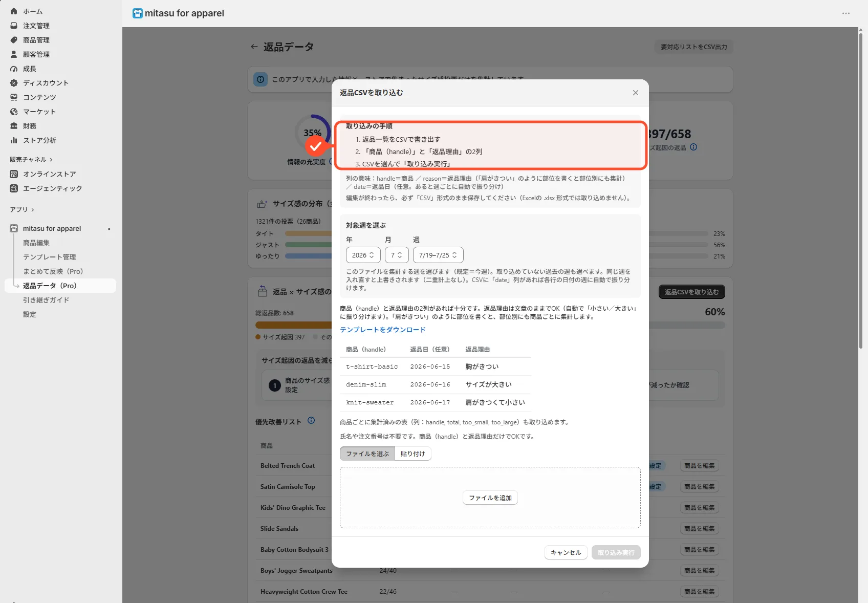Screen dimensions: 868x603
Task: Click the mitasu logo in the header
Action: (x=137, y=13)
